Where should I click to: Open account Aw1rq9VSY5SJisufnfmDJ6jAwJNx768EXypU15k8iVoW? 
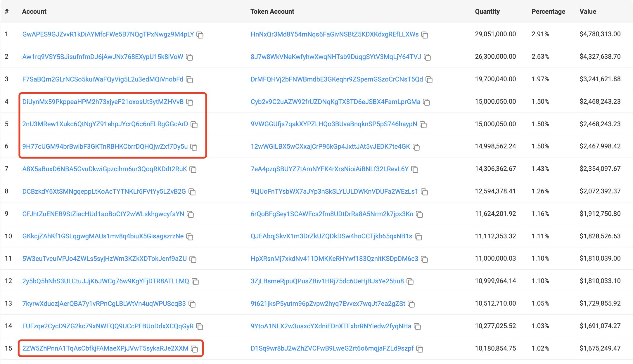[103, 57]
